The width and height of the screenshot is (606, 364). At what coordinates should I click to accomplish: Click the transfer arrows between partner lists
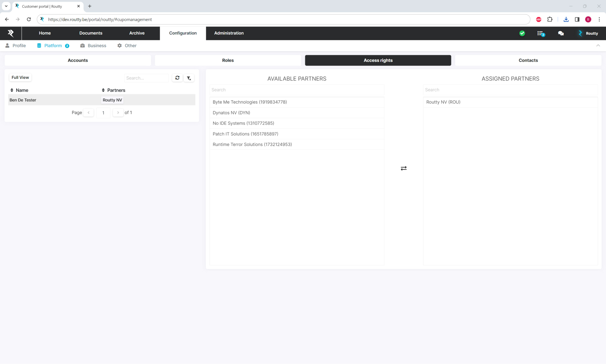[x=403, y=168]
